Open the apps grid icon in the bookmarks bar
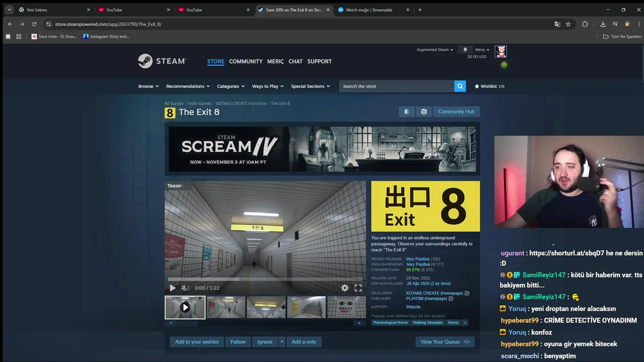The image size is (644, 362). click(x=19, y=36)
